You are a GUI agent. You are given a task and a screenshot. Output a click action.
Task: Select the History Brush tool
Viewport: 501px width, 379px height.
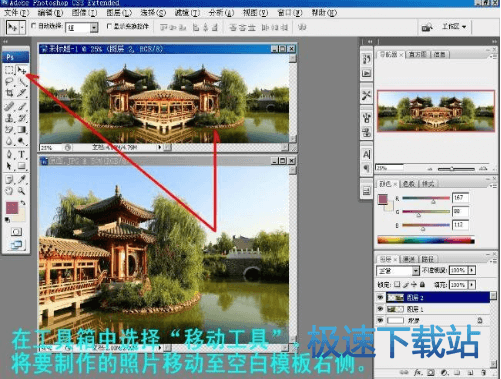pyautogui.click(x=22, y=118)
